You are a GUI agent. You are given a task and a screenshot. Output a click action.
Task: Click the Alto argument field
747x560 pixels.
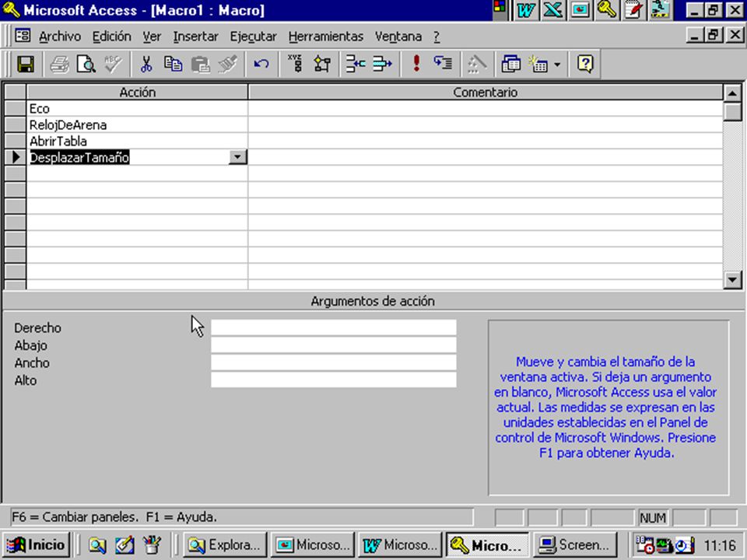pos(334,380)
